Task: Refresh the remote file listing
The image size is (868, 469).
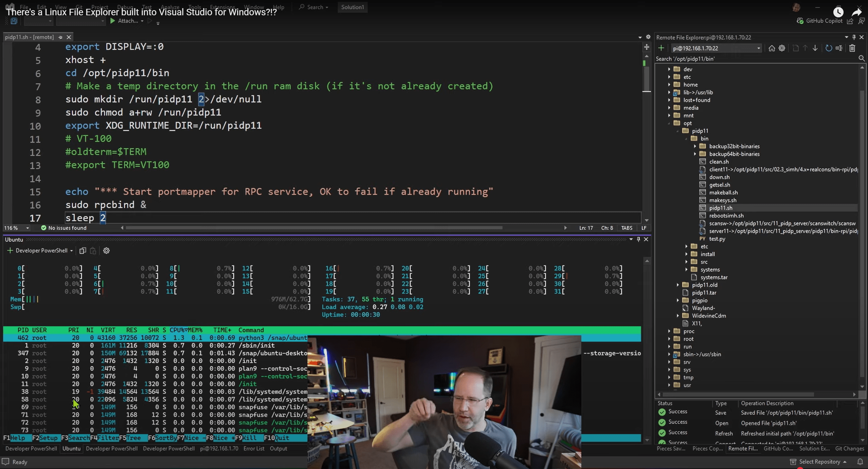Action: pyautogui.click(x=829, y=48)
